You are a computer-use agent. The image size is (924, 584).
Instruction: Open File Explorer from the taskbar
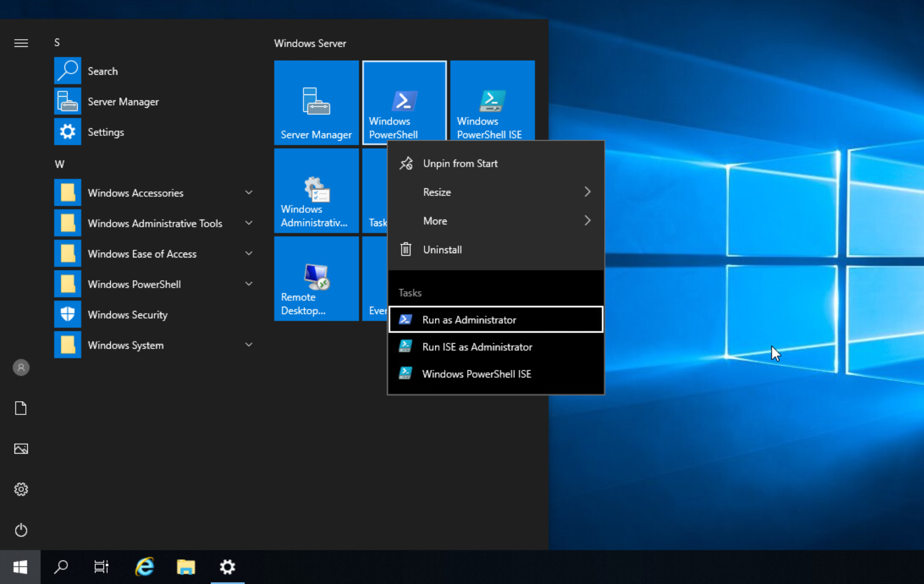[x=186, y=567]
